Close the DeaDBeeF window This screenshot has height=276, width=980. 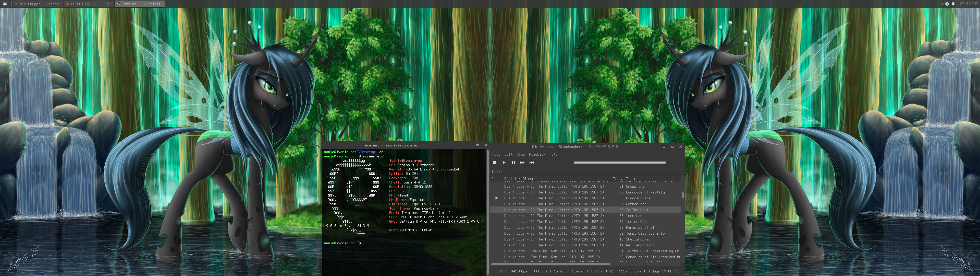[681, 147]
